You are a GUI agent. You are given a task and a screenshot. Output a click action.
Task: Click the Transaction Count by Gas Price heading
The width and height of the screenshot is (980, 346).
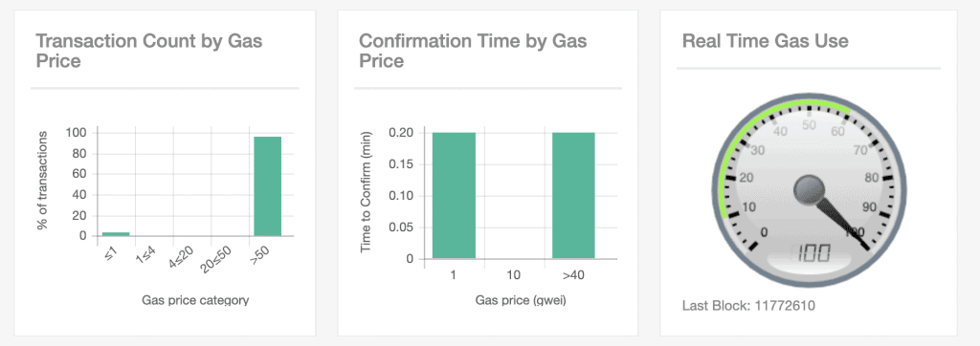pos(148,52)
